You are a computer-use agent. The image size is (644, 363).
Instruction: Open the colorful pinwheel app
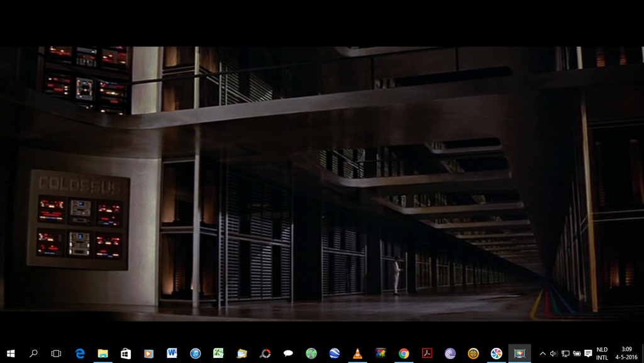click(x=496, y=353)
